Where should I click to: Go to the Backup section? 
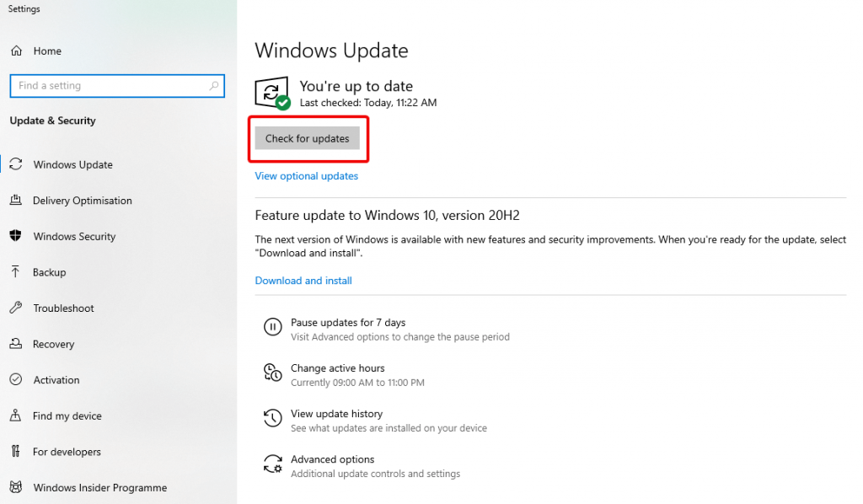pos(49,272)
